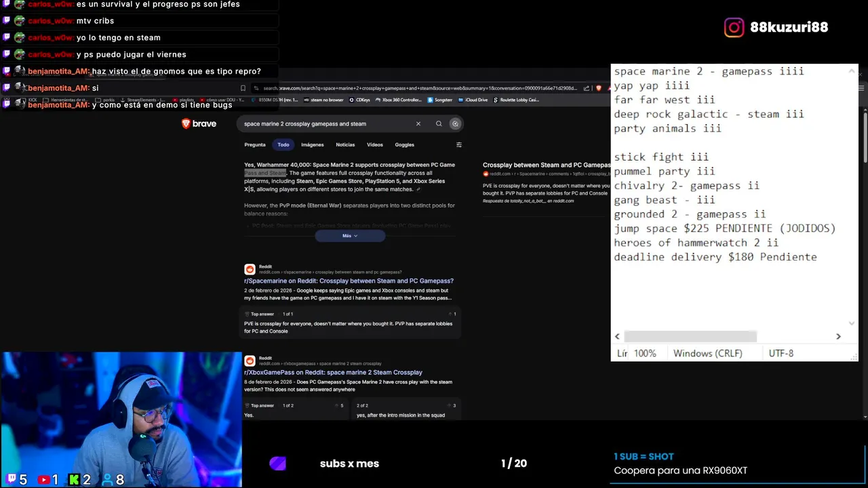Click Notepad line 'deadline delivery $180 Pendiente'
The height and width of the screenshot is (488, 868).
coord(715,256)
